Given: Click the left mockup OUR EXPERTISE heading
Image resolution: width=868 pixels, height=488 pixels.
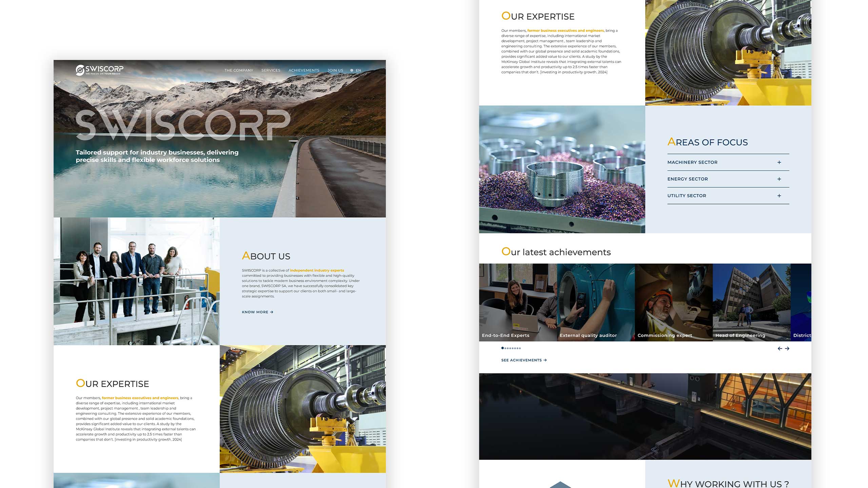Looking at the screenshot, I should point(112,384).
